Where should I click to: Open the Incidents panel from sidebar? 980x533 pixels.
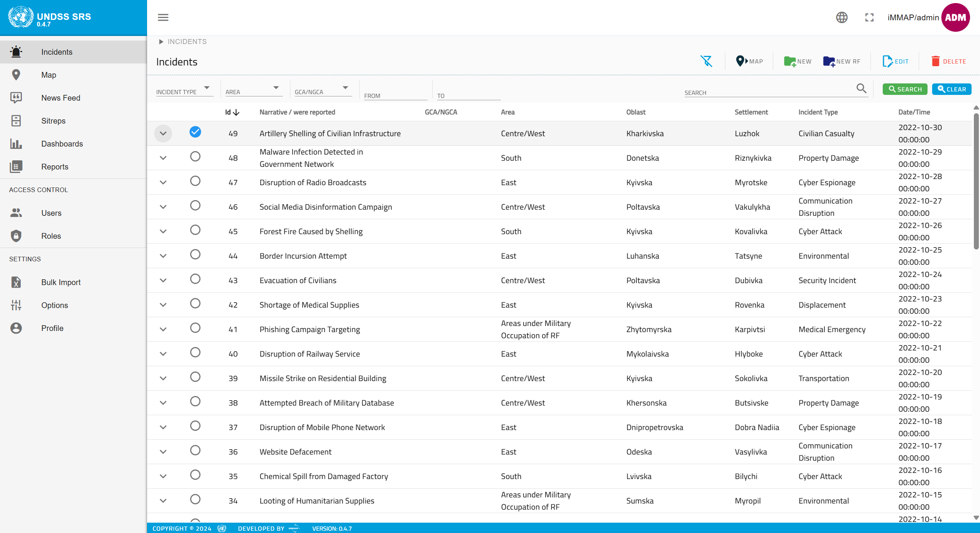pyautogui.click(x=57, y=52)
